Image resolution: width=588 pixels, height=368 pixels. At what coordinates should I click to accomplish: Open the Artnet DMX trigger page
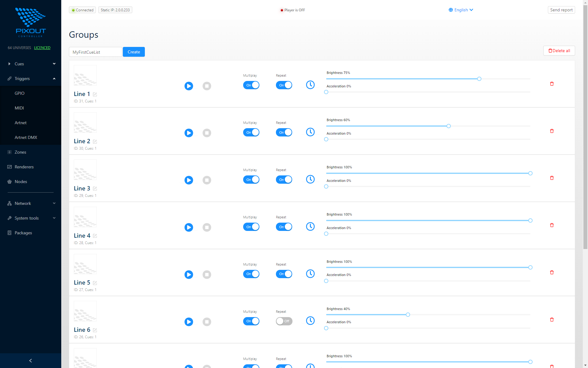click(x=26, y=137)
